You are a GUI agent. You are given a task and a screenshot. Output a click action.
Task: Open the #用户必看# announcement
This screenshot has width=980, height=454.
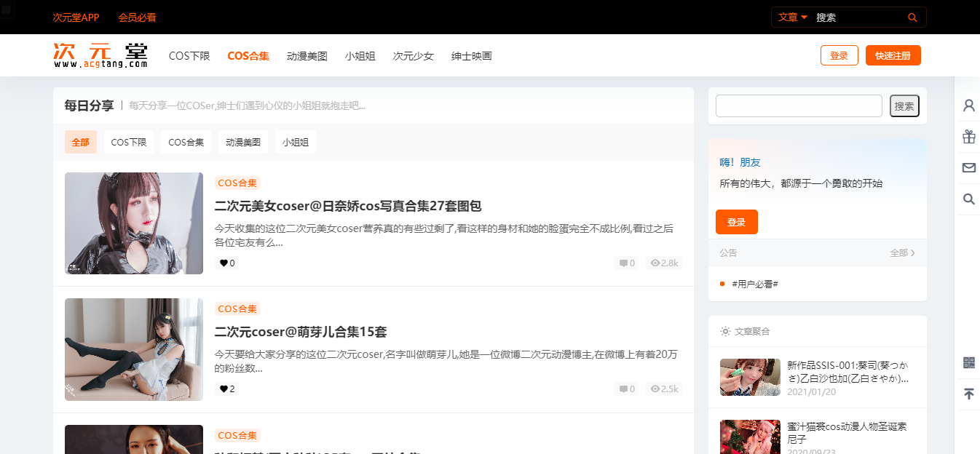pyautogui.click(x=755, y=284)
